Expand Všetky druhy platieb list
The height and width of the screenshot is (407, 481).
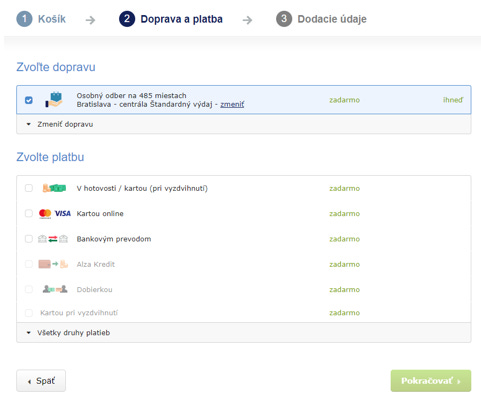(244, 333)
